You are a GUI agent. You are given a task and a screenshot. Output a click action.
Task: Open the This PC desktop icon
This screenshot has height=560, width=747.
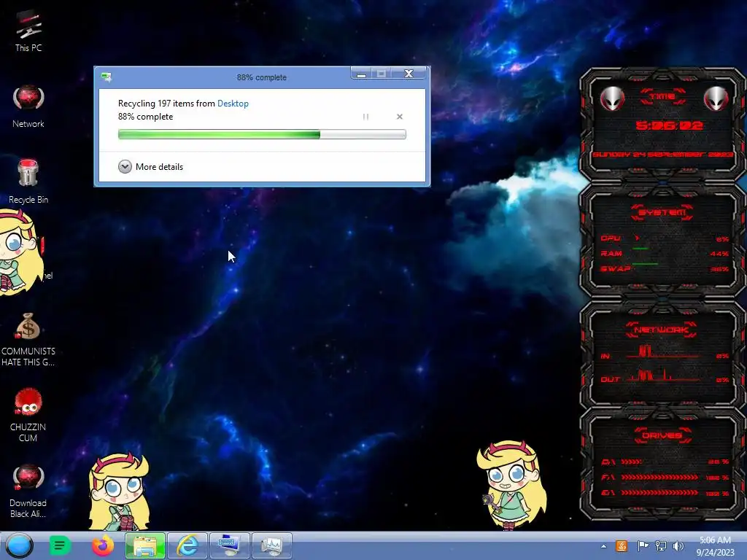click(x=28, y=31)
